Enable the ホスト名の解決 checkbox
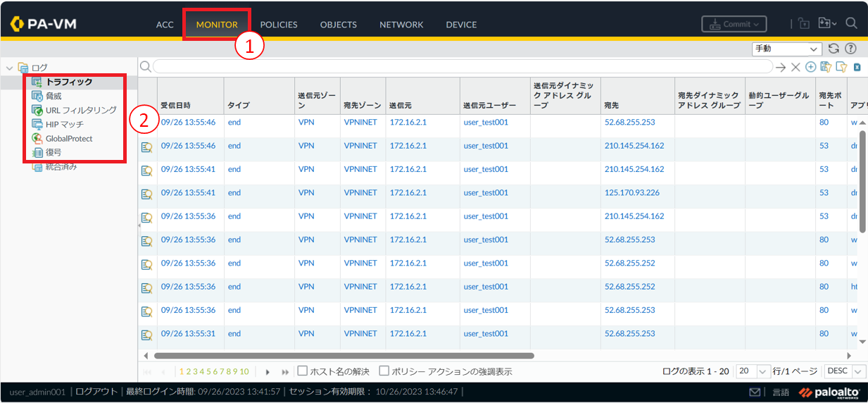Viewport: 868px width, 403px height. pyautogui.click(x=303, y=371)
